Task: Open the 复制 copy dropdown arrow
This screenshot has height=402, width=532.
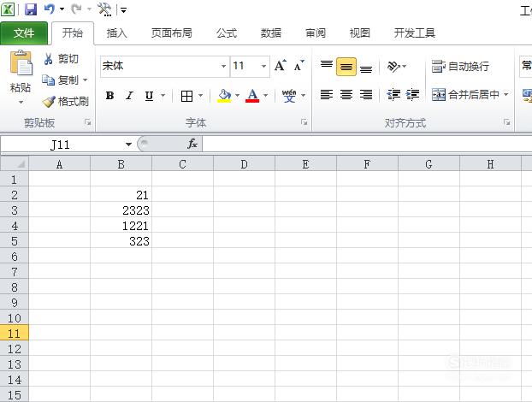Action: click(x=86, y=80)
